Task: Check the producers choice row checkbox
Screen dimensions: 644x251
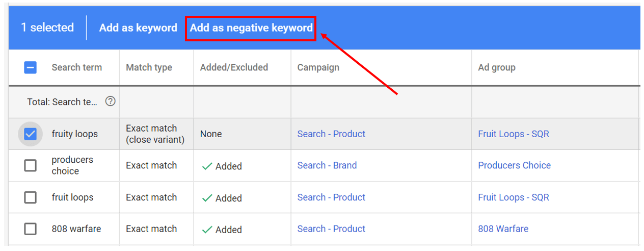Action: click(x=31, y=165)
